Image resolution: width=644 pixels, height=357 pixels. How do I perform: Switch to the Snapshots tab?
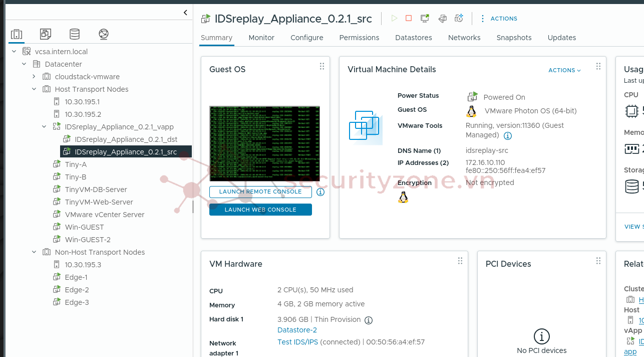pyautogui.click(x=514, y=38)
